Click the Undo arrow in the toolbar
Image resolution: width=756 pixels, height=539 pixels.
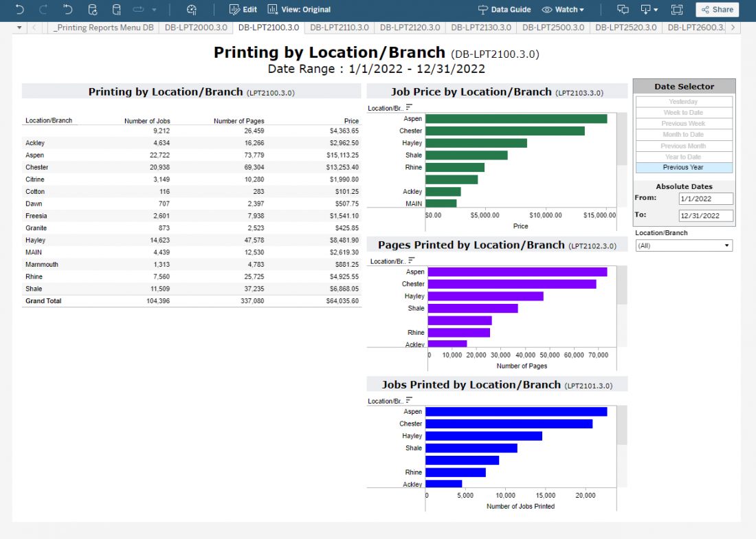(19, 10)
